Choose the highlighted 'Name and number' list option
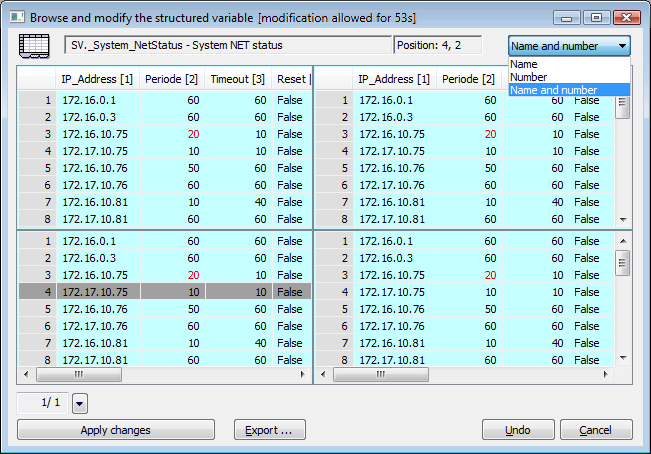 point(554,90)
